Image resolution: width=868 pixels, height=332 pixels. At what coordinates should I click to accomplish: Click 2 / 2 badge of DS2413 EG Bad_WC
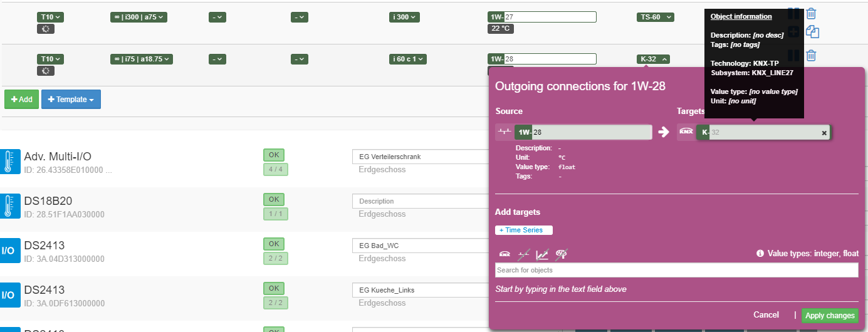point(276,258)
